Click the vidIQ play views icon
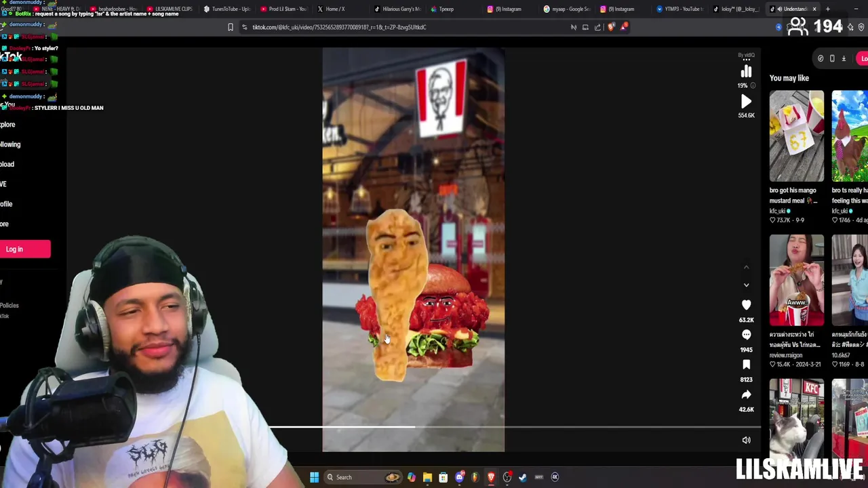The height and width of the screenshot is (488, 868). (746, 102)
